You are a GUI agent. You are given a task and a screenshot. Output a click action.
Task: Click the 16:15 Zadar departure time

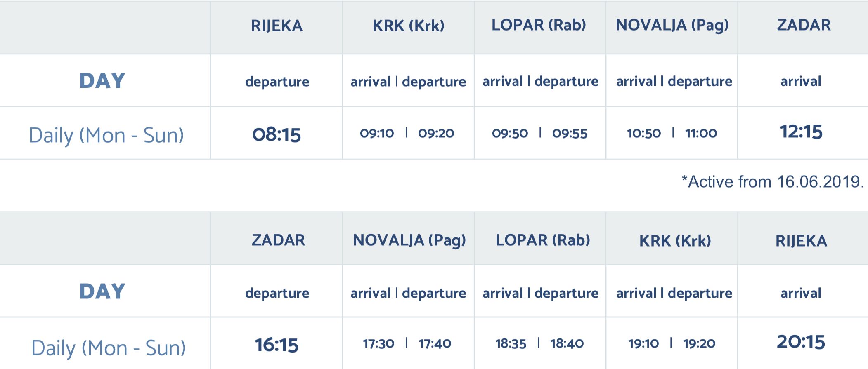tap(277, 345)
